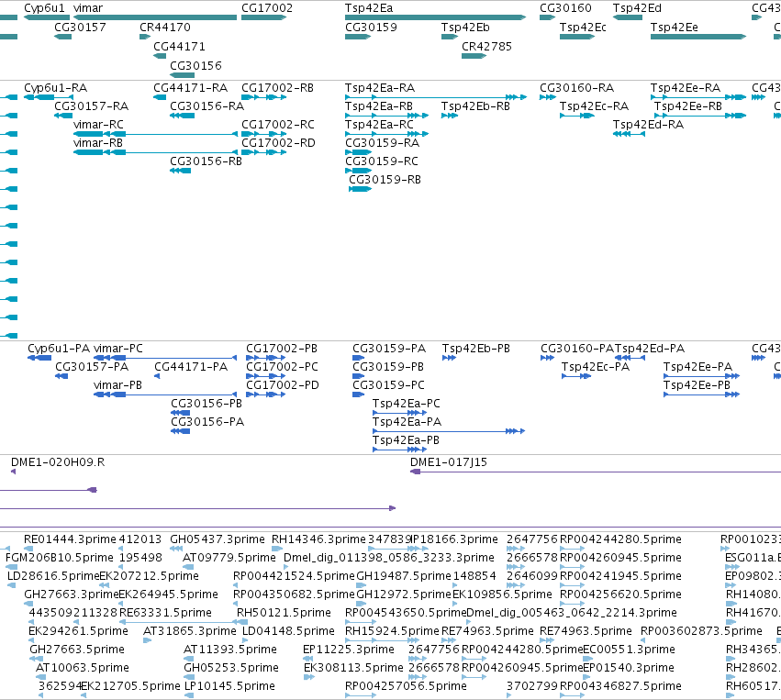Image resolution: width=781 pixels, height=700 pixels.
Task: Open the RH14346.3prime EST
Action: pos(277,549)
